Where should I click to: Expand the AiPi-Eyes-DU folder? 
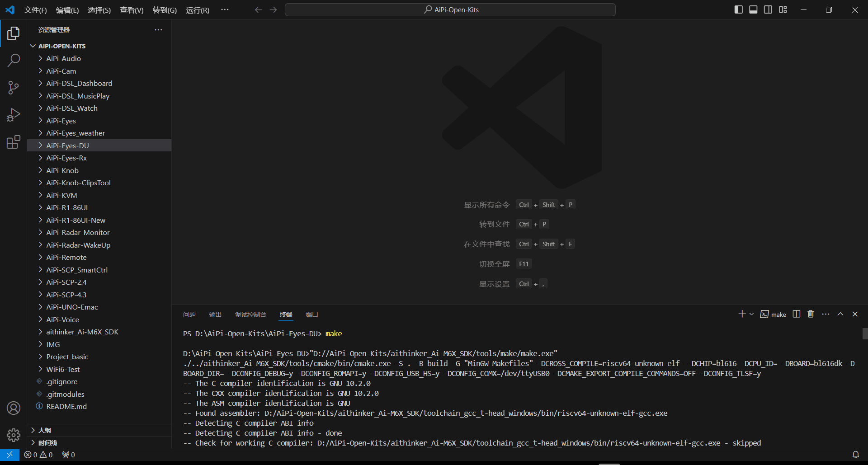(x=99, y=146)
